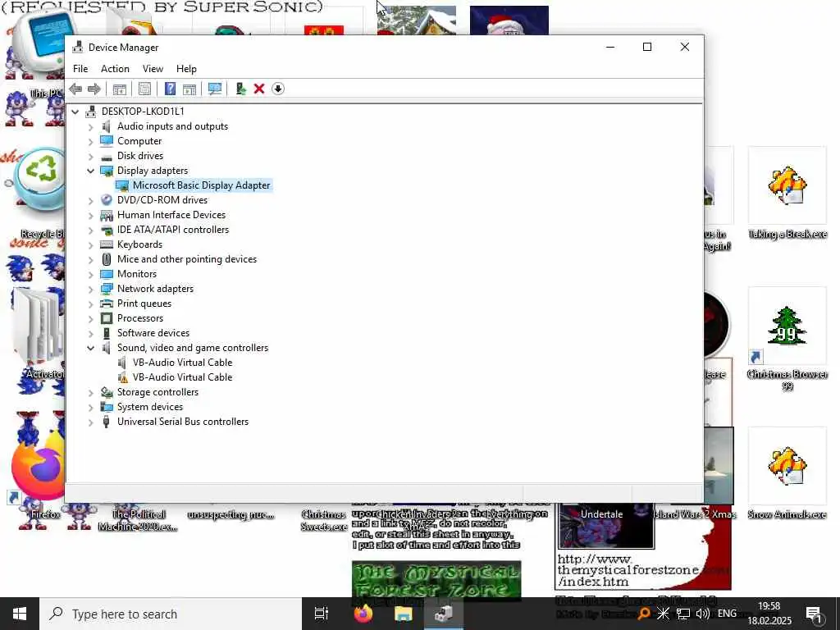Image resolution: width=840 pixels, height=630 pixels.
Task: Click the Forward arrow toolbar icon
Action: (x=94, y=89)
